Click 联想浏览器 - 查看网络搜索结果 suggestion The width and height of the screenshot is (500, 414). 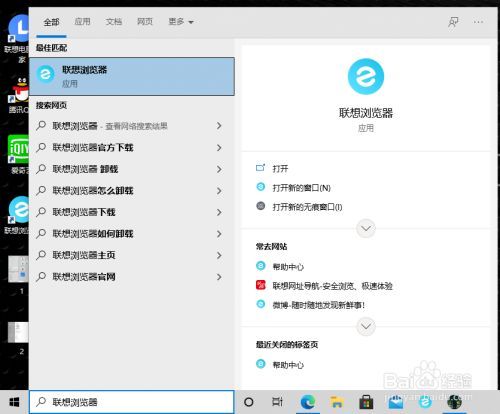click(x=132, y=126)
